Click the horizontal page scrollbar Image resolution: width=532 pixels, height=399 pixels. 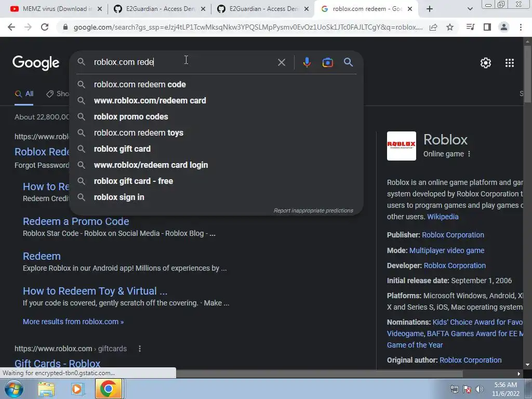[x=319, y=374]
